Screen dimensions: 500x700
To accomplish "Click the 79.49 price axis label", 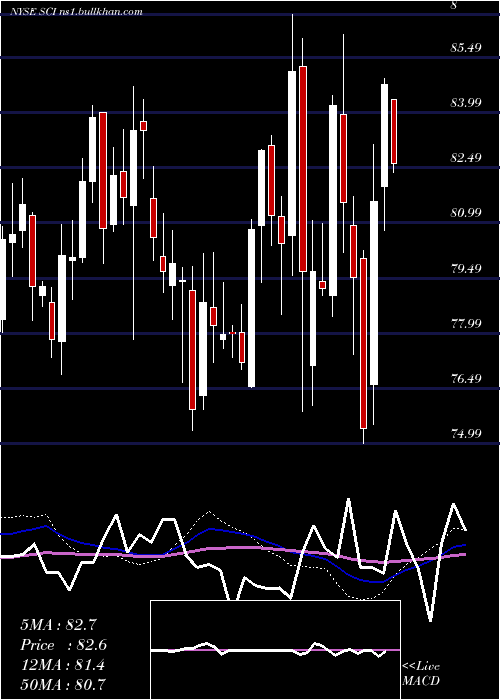I will (467, 268).
